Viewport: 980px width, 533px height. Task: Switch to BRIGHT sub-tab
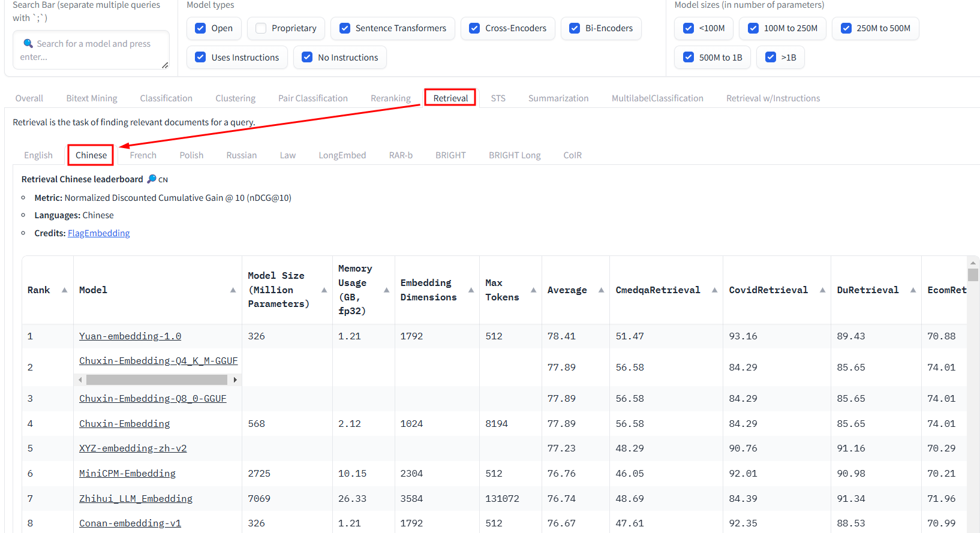pos(450,155)
